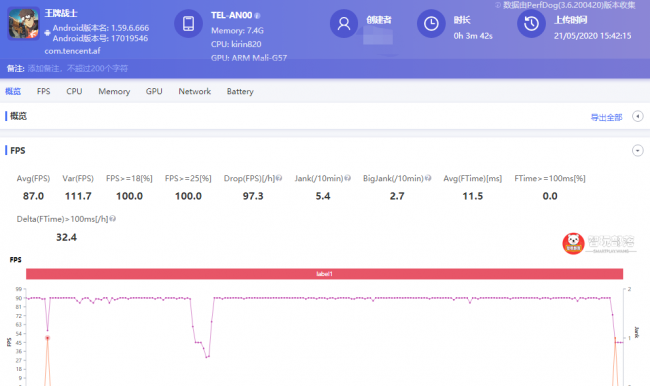
Task: Open help icon beside Delta(FTime)>100ms[/h]
Action: coord(112,218)
